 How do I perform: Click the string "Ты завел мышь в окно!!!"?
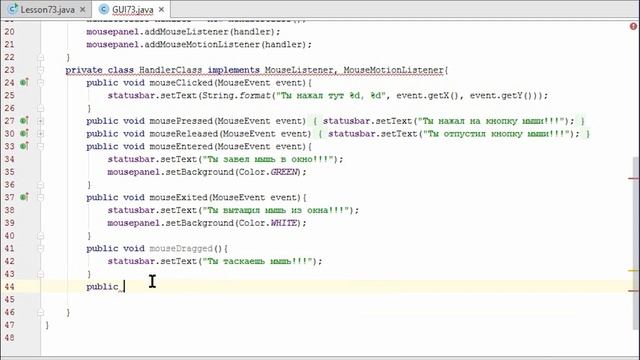268,159
